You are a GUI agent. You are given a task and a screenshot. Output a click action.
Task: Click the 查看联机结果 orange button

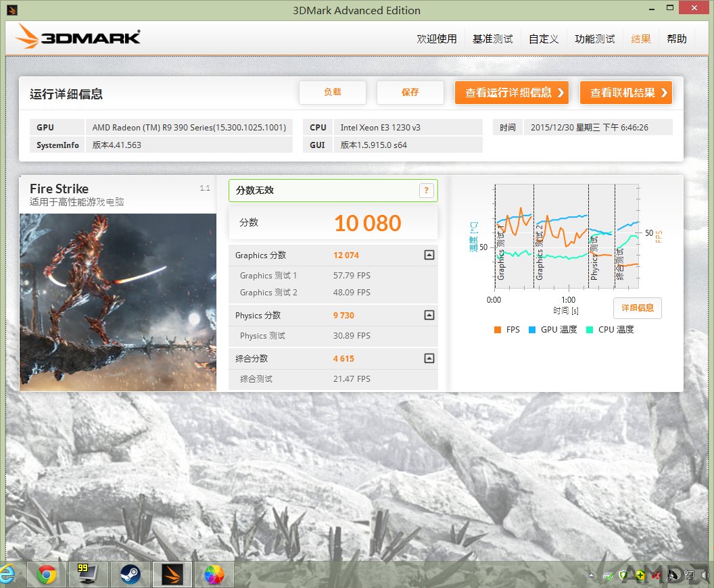[x=626, y=93]
